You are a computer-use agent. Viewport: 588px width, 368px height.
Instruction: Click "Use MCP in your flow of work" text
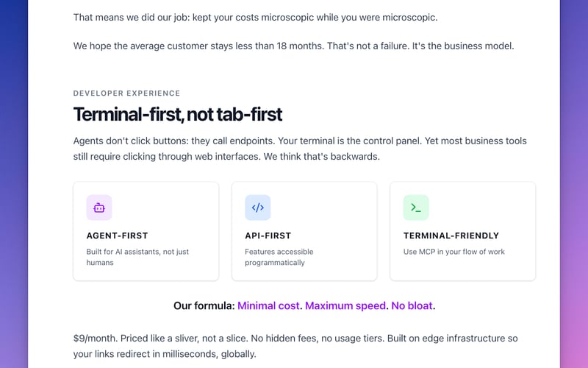pyautogui.click(x=453, y=252)
